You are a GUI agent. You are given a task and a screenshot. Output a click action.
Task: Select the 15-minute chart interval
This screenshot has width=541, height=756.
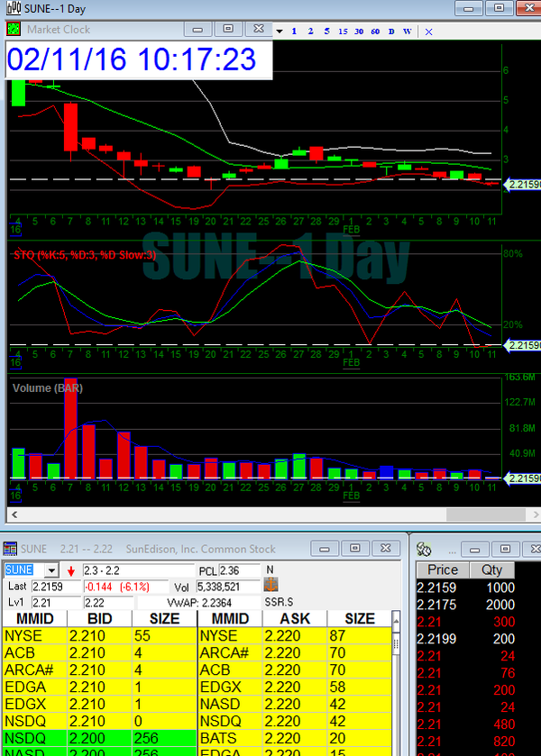coord(343,32)
